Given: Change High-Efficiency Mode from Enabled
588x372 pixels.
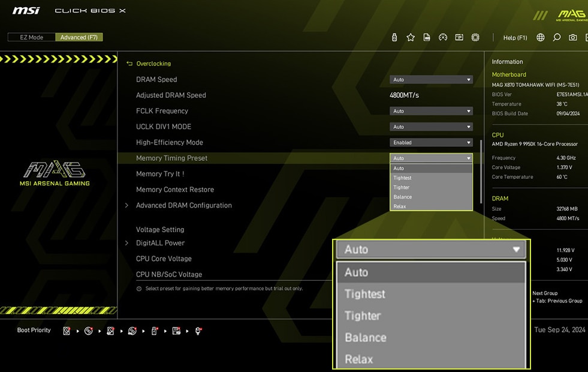Looking at the screenshot, I should tap(431, 143).
